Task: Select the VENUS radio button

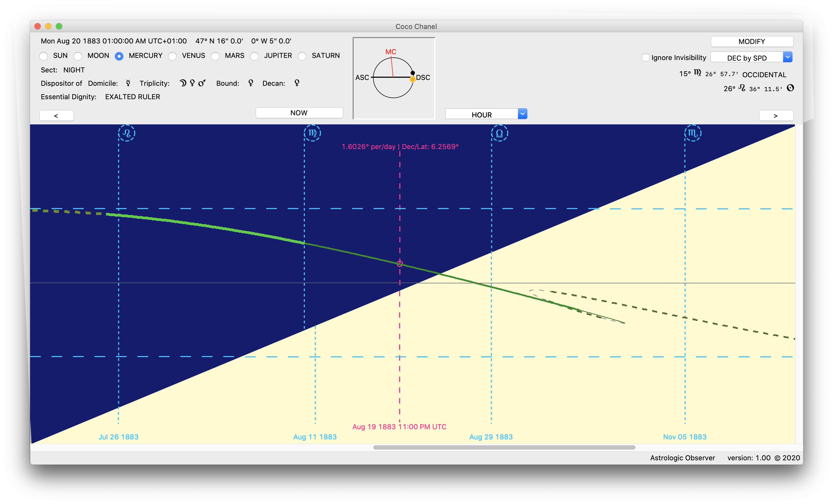Action: [172, 56]
